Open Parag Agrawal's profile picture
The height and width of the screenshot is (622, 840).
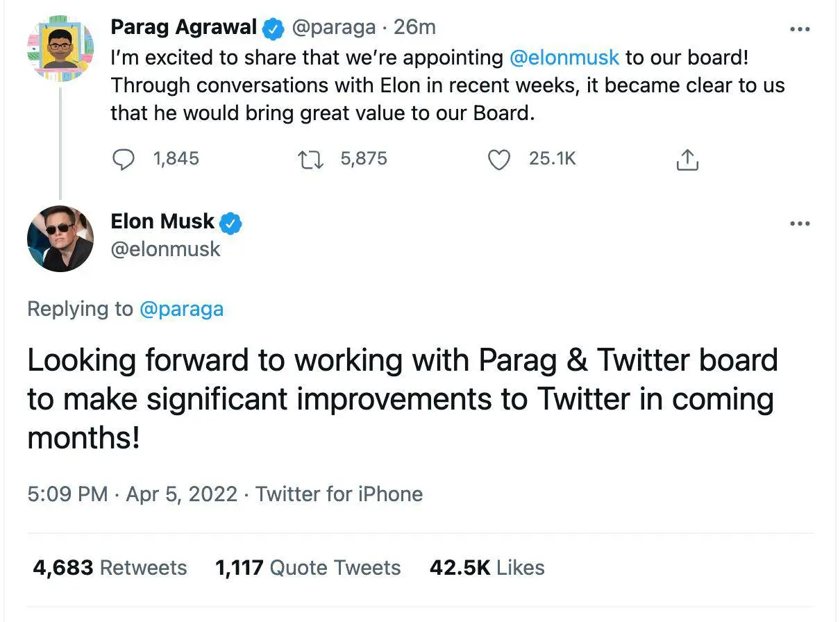(x=60, y=49)
